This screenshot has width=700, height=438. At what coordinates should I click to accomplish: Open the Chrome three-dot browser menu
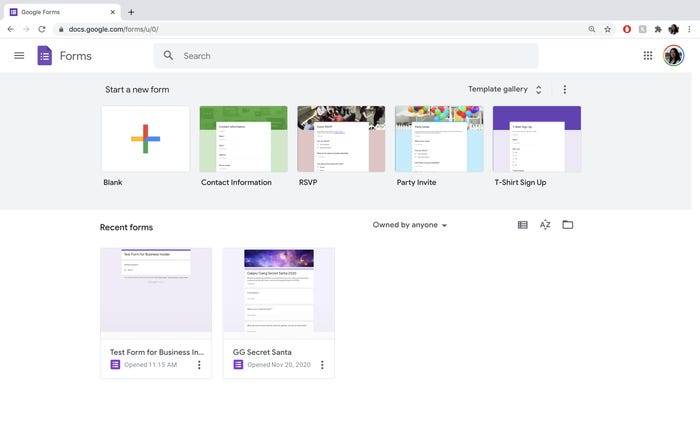coord(689,29)
